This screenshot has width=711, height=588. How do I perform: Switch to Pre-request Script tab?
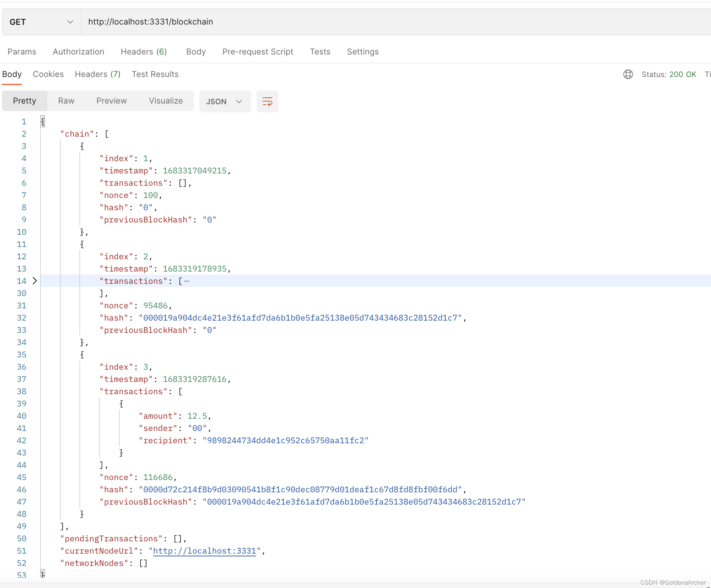coord(258,52)
